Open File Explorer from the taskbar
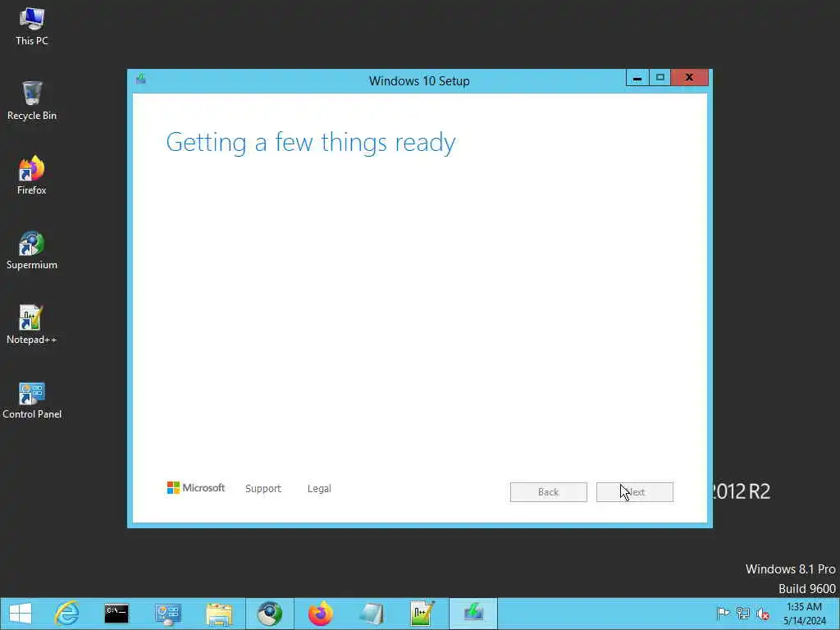 (x=219, y=614)
